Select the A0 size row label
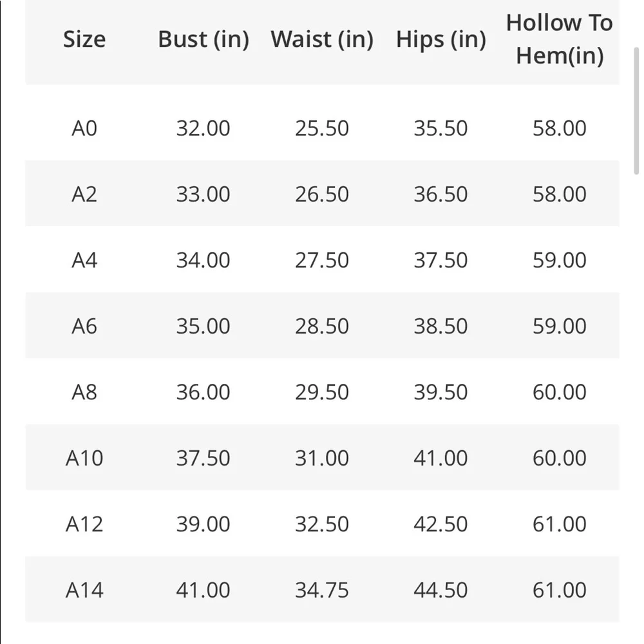This screenshot has height=644, width=644. point(84,128)
